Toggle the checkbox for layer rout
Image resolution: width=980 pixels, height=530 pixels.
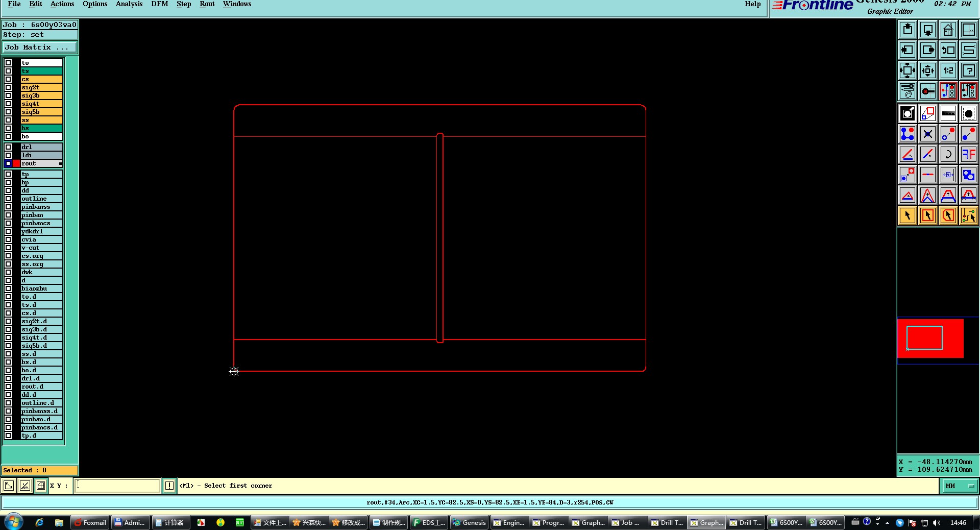pyautogui.click(x=8, y=163)
